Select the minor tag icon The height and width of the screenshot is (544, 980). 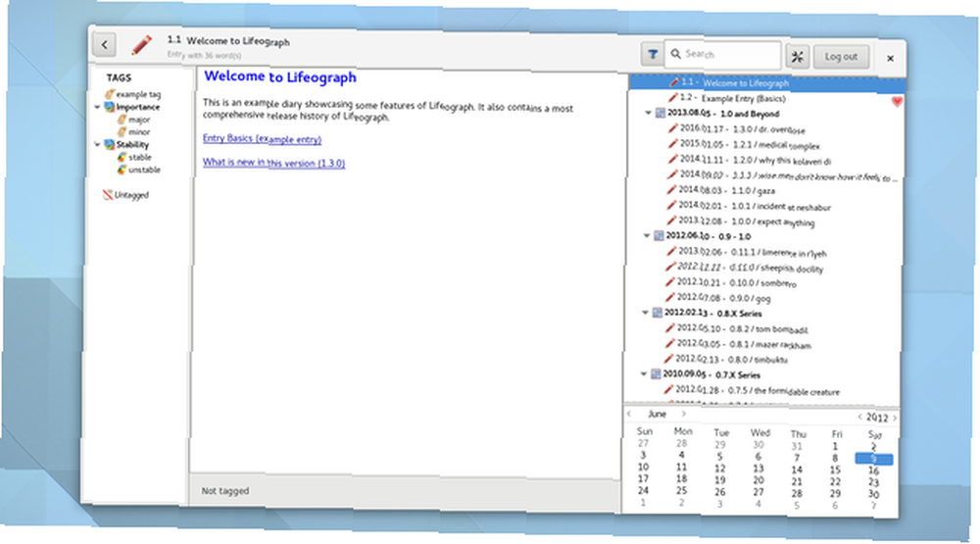122,131
